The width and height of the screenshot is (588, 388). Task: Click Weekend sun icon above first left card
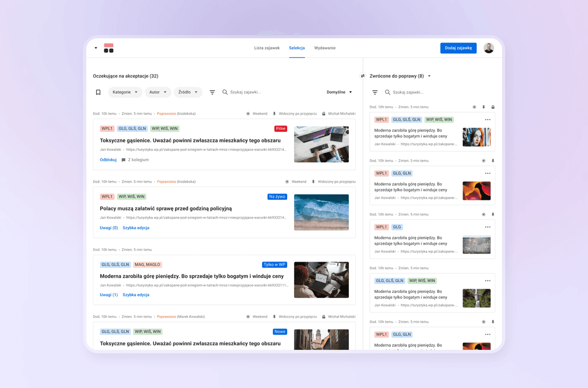pyautogui.click(x=248, y=114)
